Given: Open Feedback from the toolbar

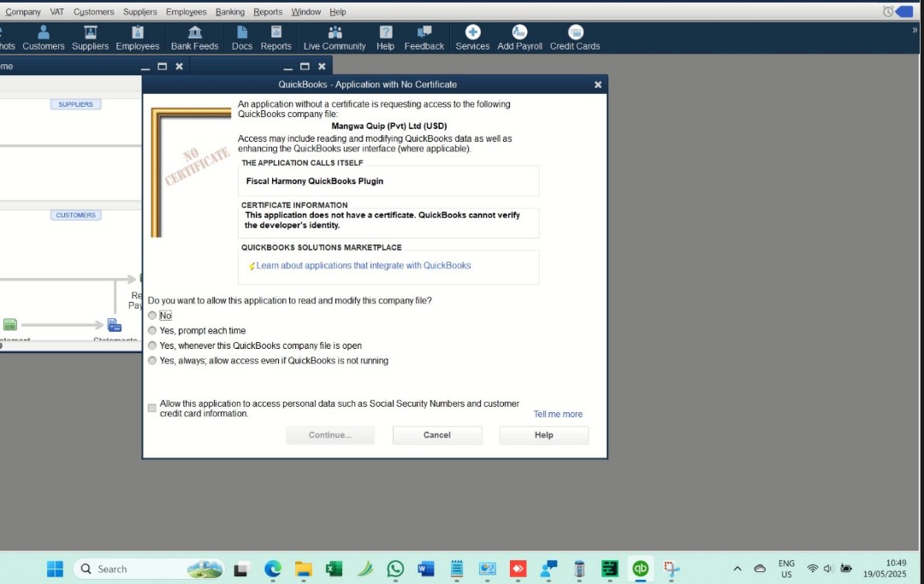Looking at the screenshot, I should click(x=423, y=38).
